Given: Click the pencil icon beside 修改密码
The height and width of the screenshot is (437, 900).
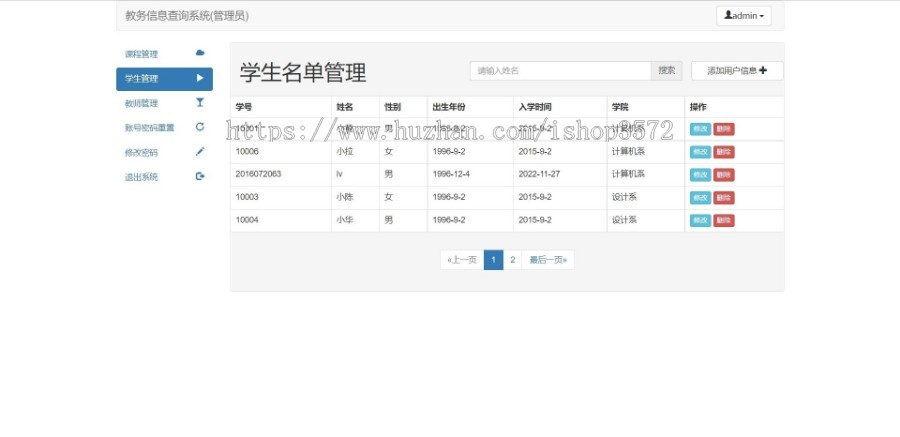Looking at the screenshot, I should [x=200, y=152].
